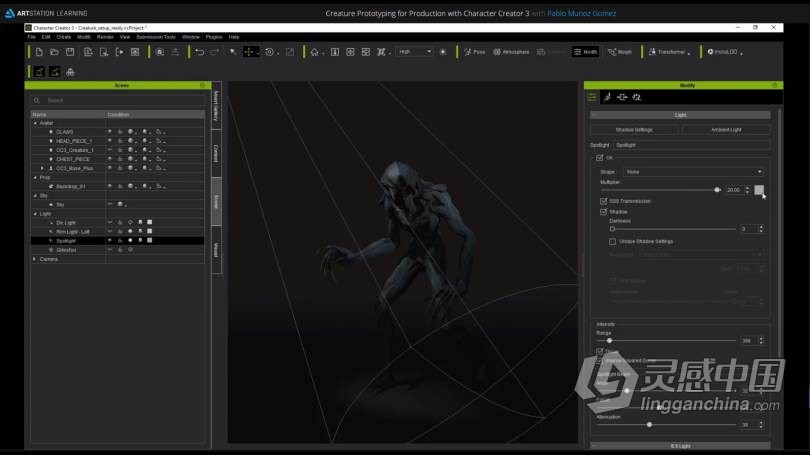Select the Rim Light - Left tree row
The image size is (810, 455).
[x=117, y=232]
